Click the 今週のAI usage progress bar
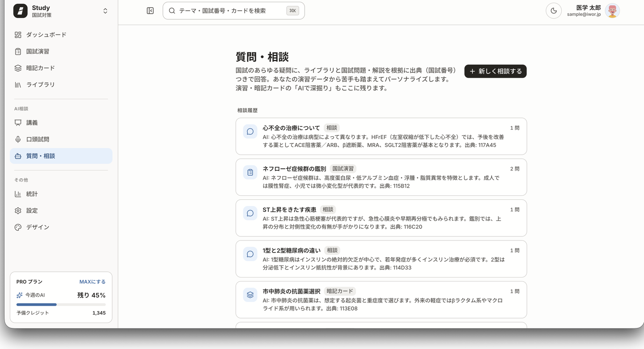The image size is (644, 349). pos(61,305)
